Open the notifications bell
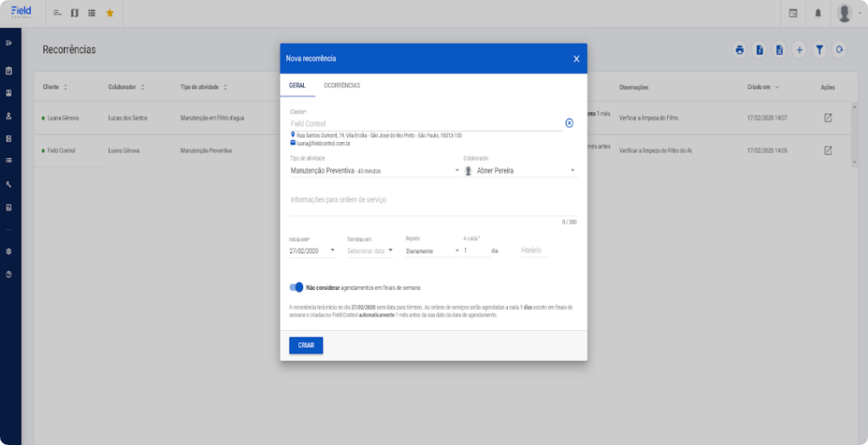 [x=818, y=13]
